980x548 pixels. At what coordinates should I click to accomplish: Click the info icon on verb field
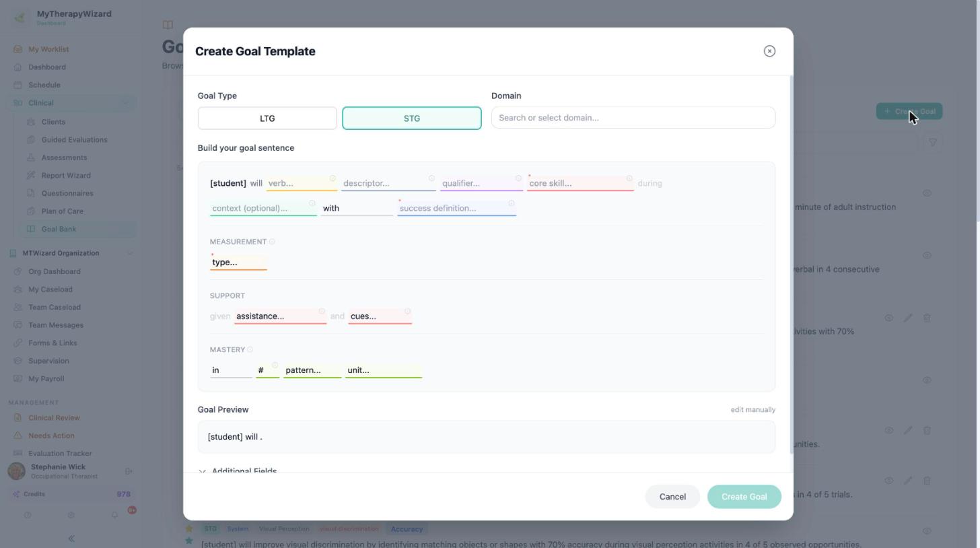coord(332,178)
